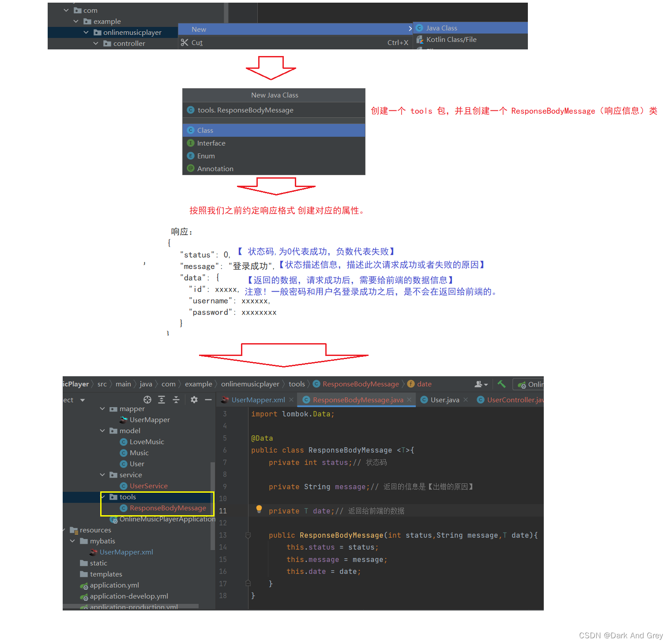Click the user account icon in toolbar
670x644 pixels.
click(481, 384)
